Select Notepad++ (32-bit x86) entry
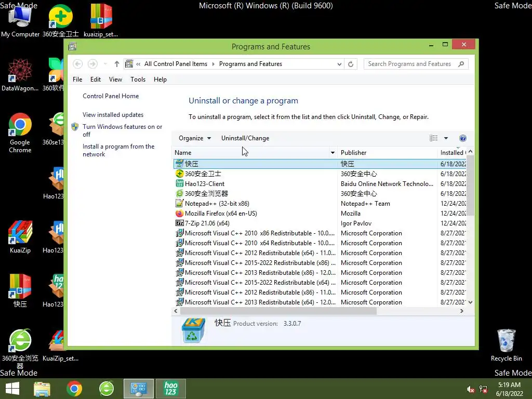Screen dimensions: 532x399 click(x=320, y=204)
